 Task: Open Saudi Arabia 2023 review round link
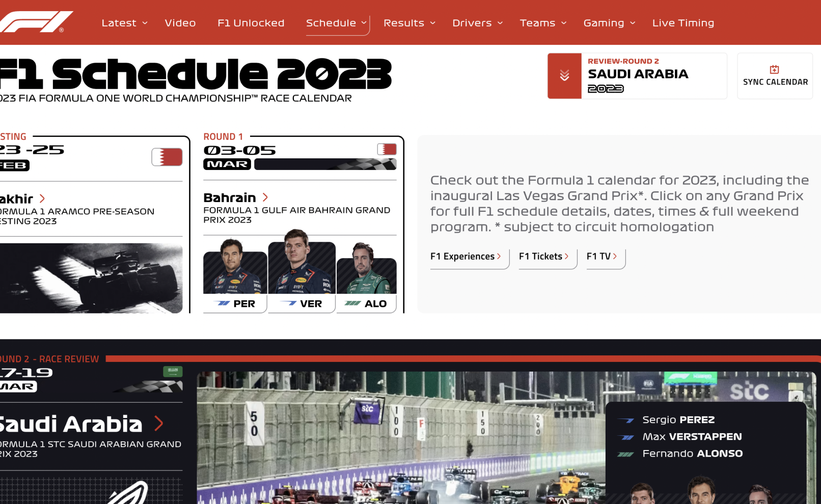(x=638, y=76)
